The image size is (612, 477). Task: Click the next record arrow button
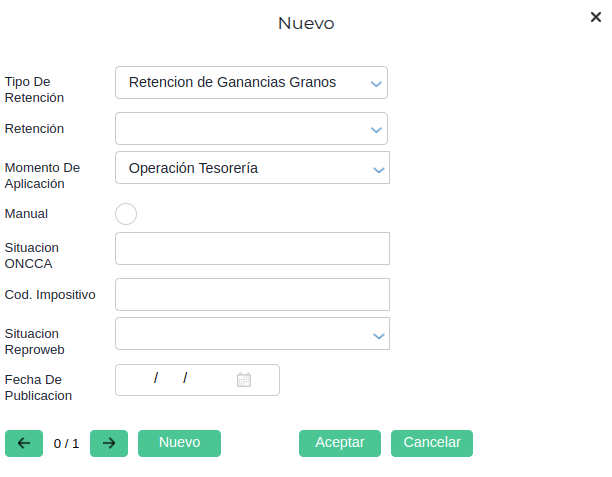point(109,443)
